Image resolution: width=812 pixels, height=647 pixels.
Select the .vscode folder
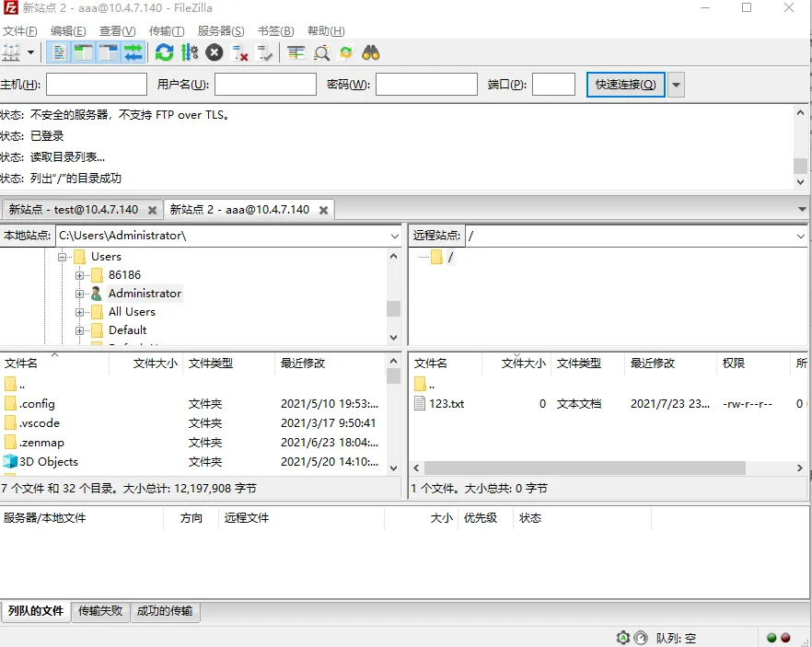click(x=40, y=422)
